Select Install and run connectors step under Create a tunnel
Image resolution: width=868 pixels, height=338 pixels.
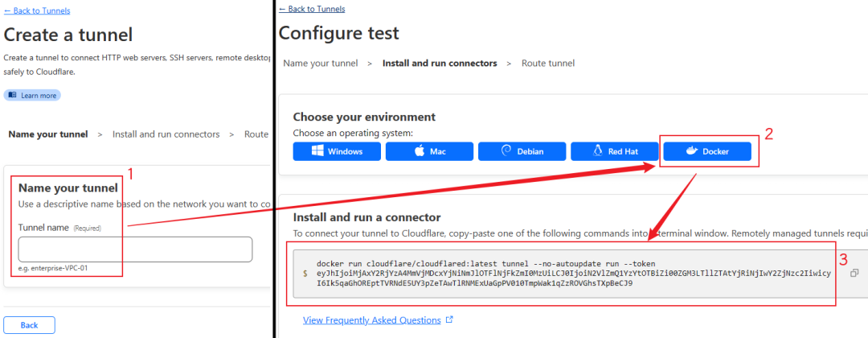click(166, 134)
